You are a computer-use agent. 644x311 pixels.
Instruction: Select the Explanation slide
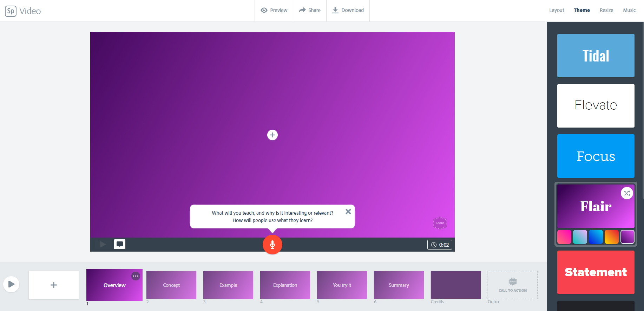coord(285,285)
